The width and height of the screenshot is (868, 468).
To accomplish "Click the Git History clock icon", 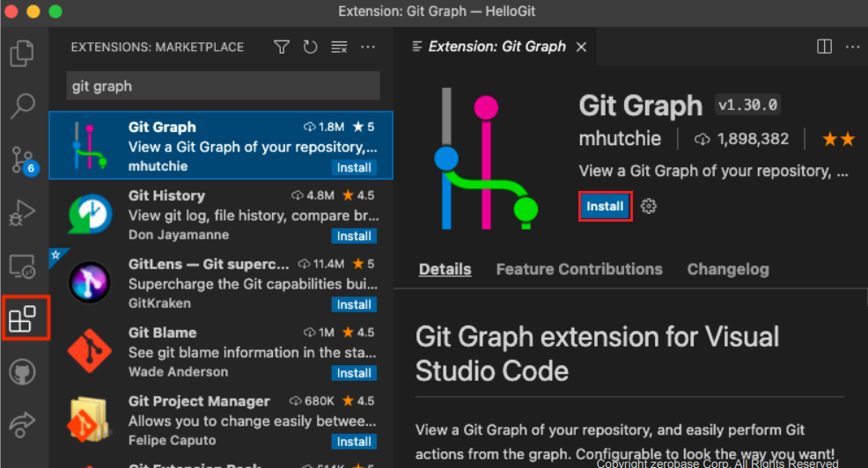I will pyautogui.click(x=89, y=214).
